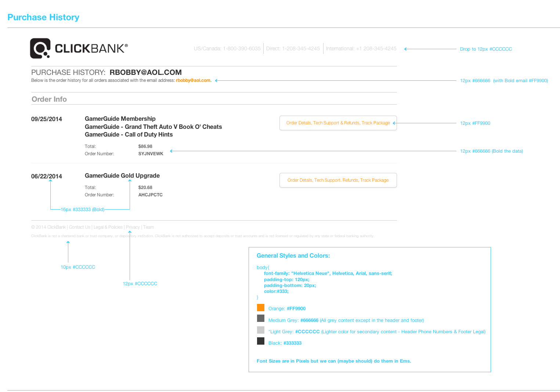Screen dimensions: 560x392
Task: Open Privacy footer link
Action: click(x=133, y=227)
